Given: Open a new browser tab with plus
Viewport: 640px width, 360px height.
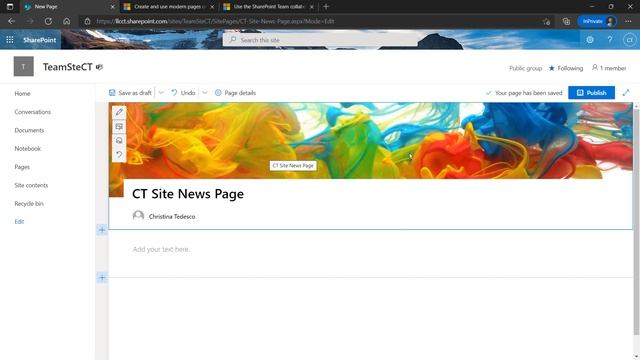Looking at the screenshot, I should click(x=326, y=7).
